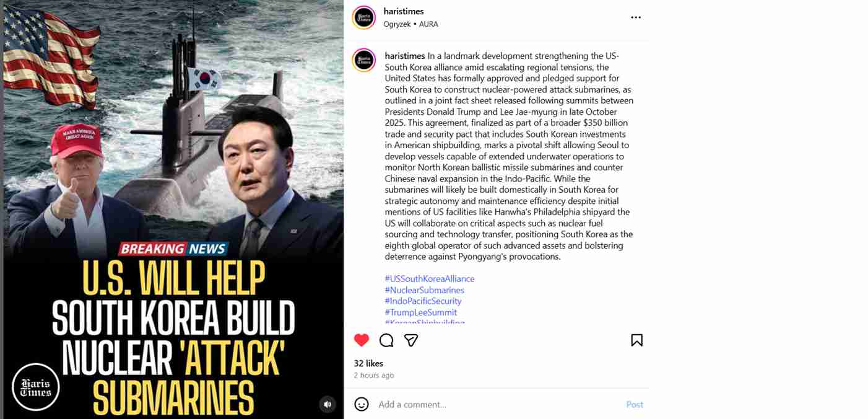868x419 pixels.
Task: Open #IndoPacificSecurity hashtag
Action: pos(423,301)
